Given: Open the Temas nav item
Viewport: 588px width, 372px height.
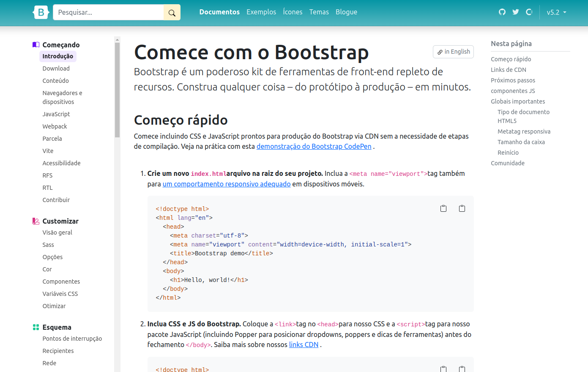Looking at the screenshot, I should pos(319,12).
